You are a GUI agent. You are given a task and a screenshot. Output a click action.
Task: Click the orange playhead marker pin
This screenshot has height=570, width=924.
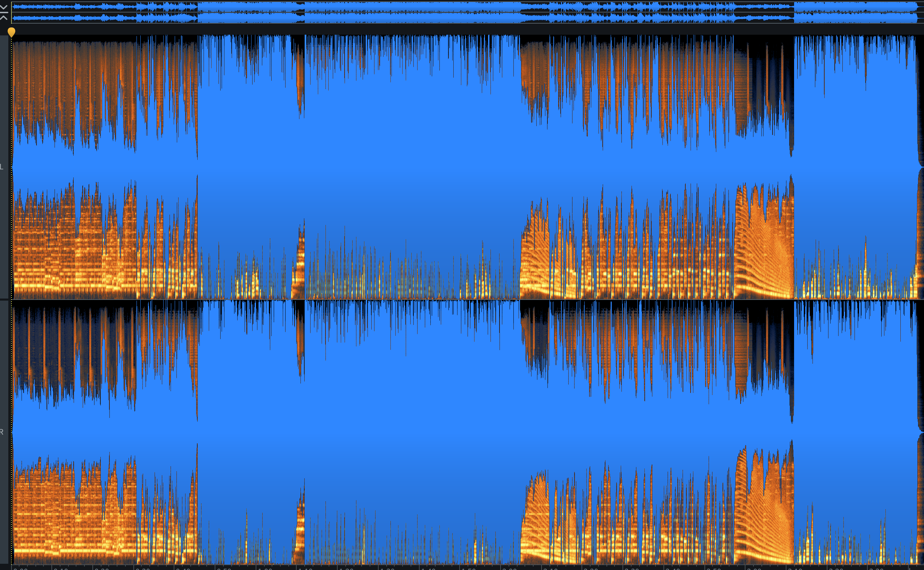[x=11, y=32]
